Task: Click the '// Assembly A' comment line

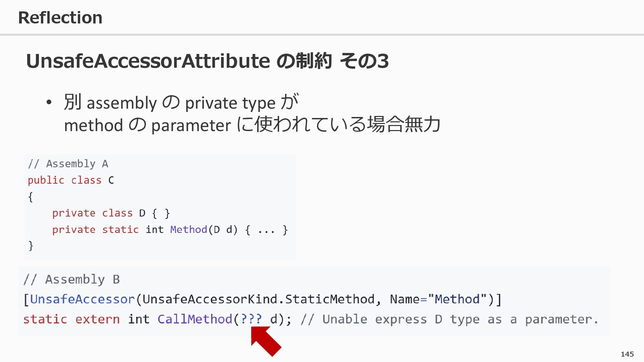Action: point(68,164)
